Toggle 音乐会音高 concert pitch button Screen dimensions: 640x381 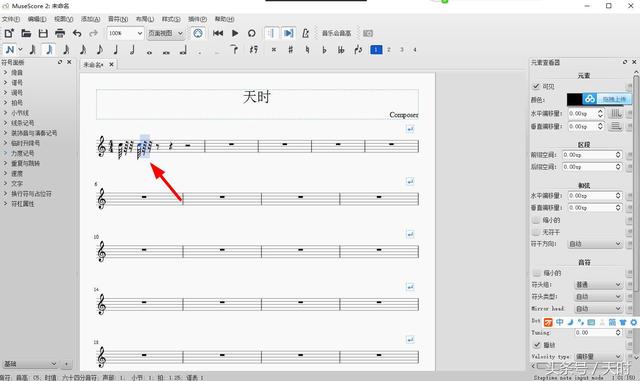click(336, 33)
